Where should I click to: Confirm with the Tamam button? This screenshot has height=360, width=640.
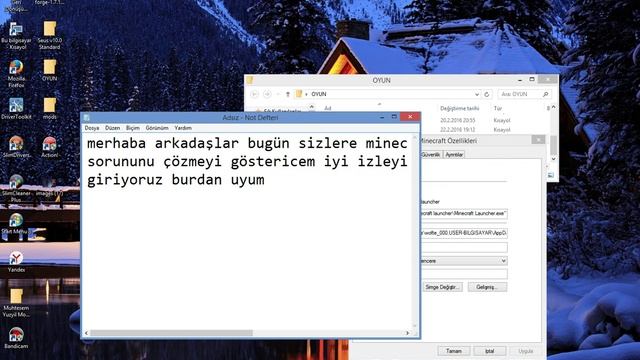[x=454, y=351]
